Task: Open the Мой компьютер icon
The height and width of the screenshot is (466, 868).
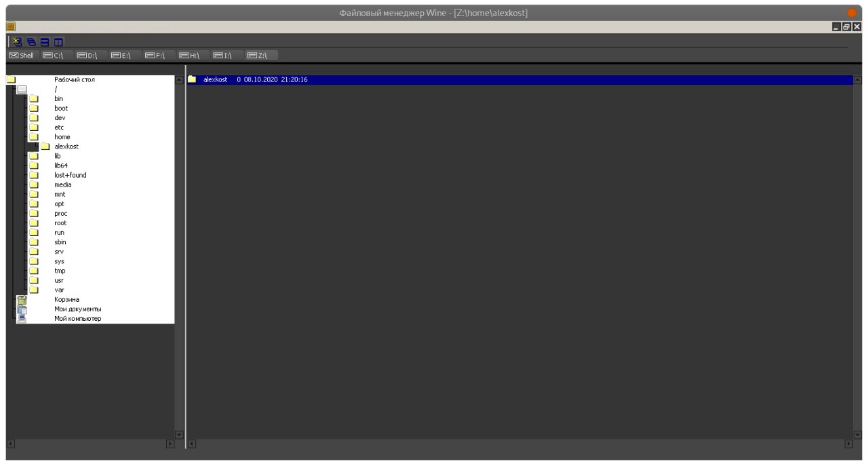Action: 22,318
